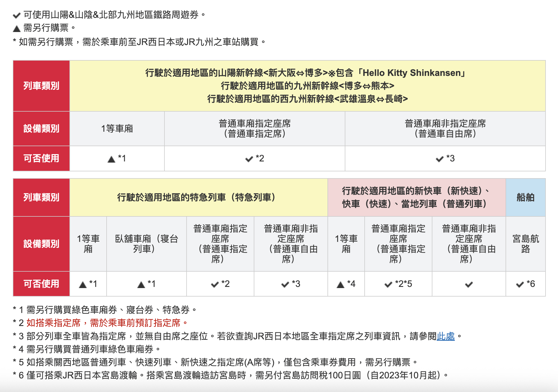
Task: Click the 宮島航路 equipment cell
Action: pos(525,244)
